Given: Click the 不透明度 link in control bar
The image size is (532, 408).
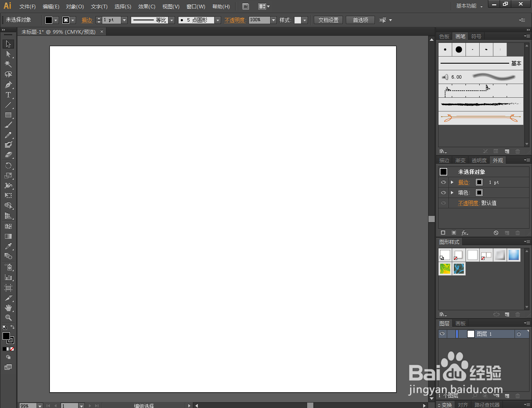Looking at the screenshot, I should pos(235,20).
